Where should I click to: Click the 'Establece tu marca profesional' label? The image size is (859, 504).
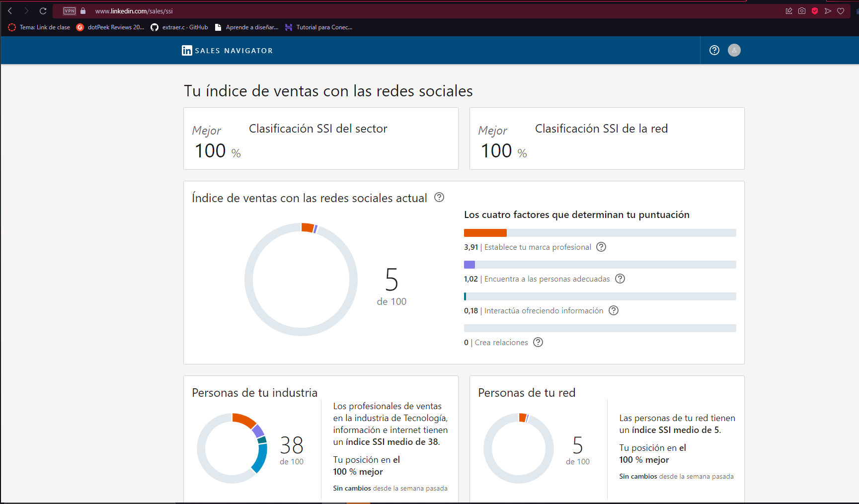tap(538, 247)
